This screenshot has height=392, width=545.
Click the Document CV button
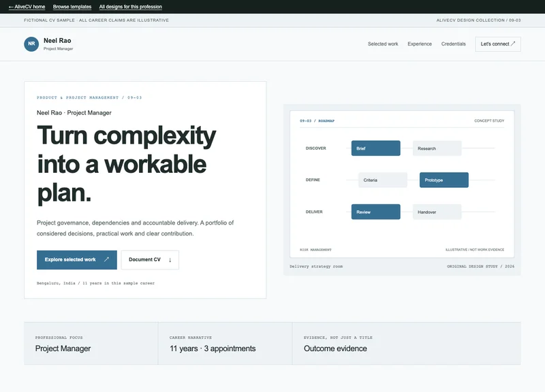coord(150,260)
